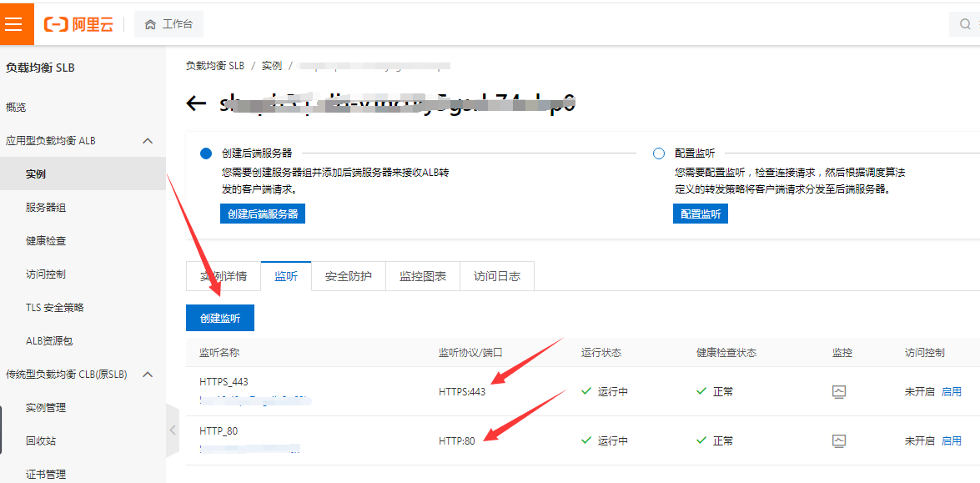Click the HTTP:80 protocol/port cell
The width and height of the screenshot is (980, 483).
[x=457, y=440]
